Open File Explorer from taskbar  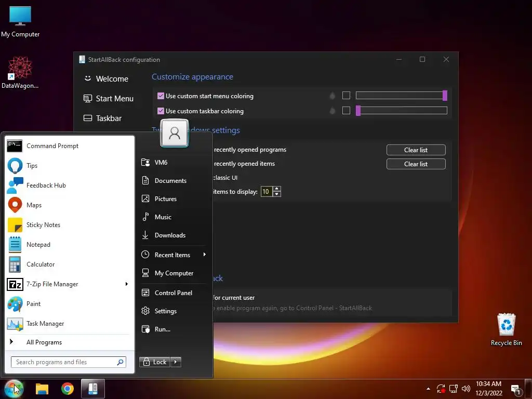(x=42, y=389)
